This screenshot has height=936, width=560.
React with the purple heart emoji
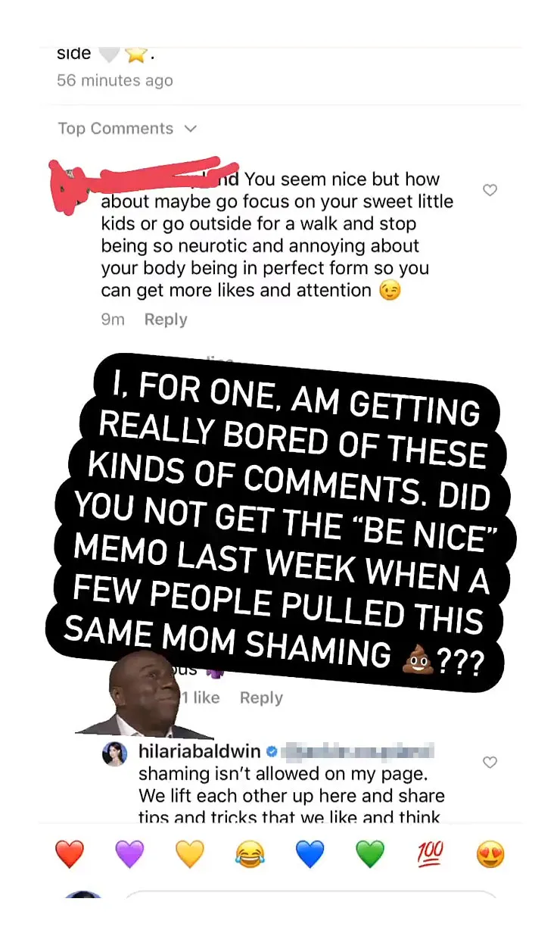129,853
